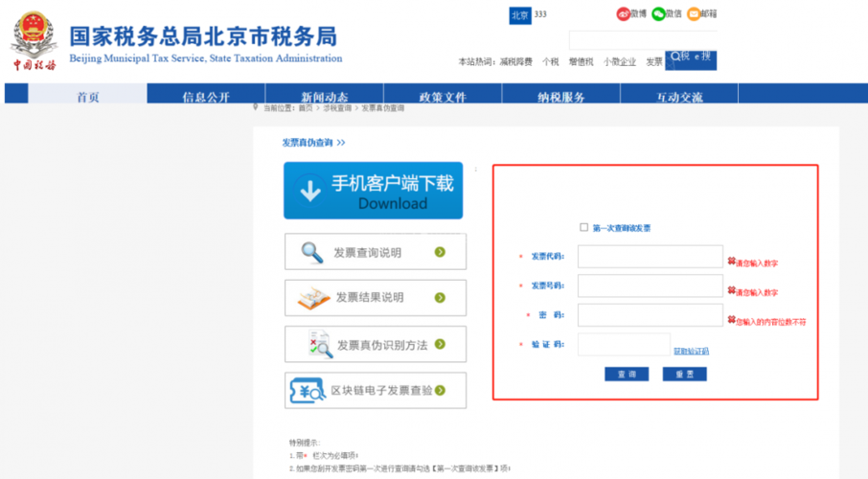Image resolution: width=868 pixels, height=479 pixels.
Task: Click the magnifying glass icon beside 发票查询说明
Action: pos(312,253)
